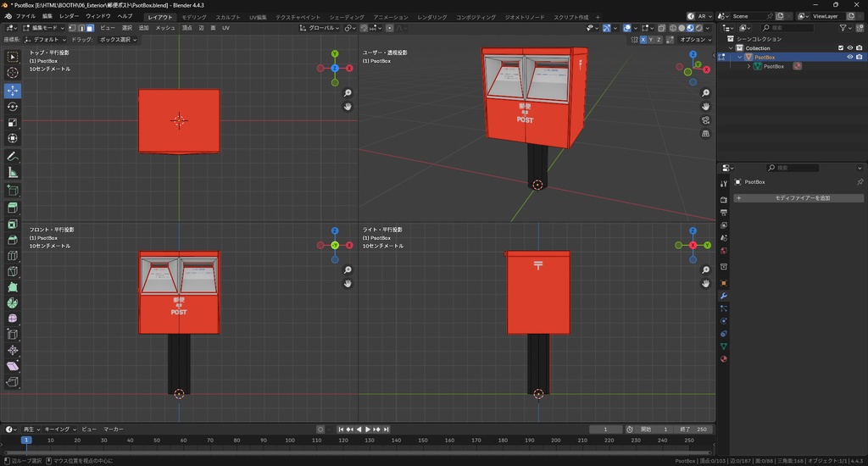Image resolution: width=868 pixels, height=466 pixels.
Task: Choose the Measure tool in left toolbar
Action: (x=13, y=172)
